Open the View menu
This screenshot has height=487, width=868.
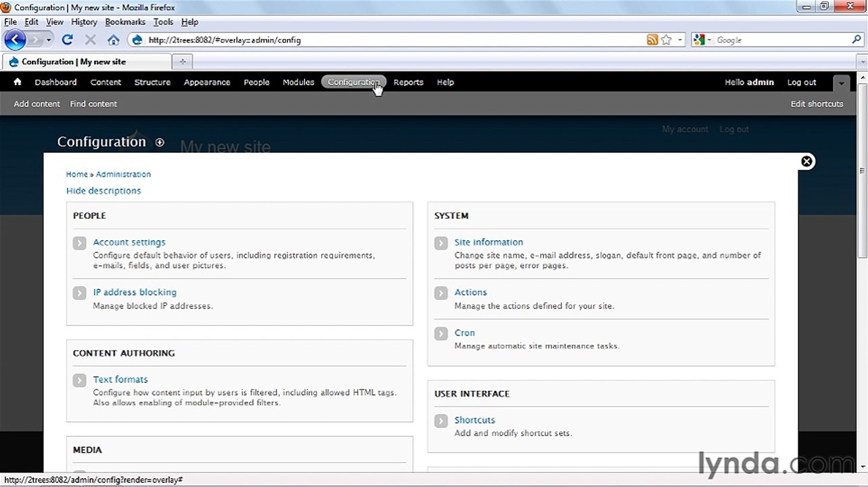(x=55, y=22)
